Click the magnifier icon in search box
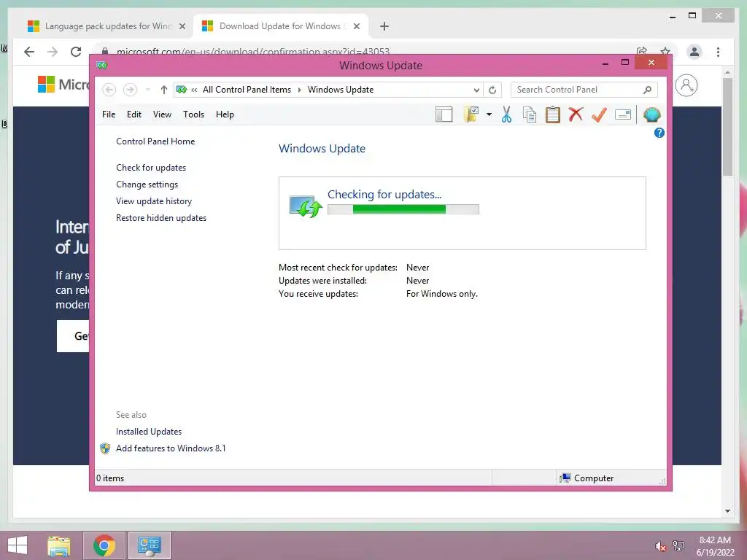Image resolution: width=747 pixels, height=560 pixels. [647, 90]
